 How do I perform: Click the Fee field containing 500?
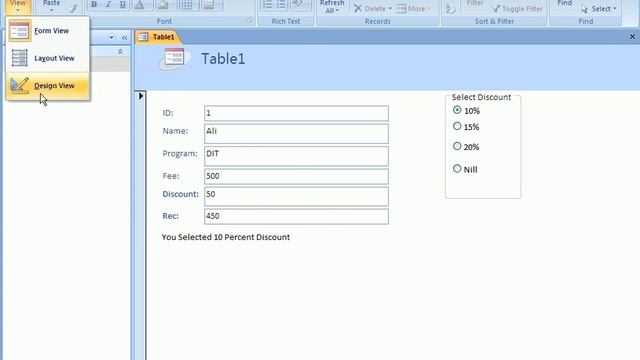(296, 176)
